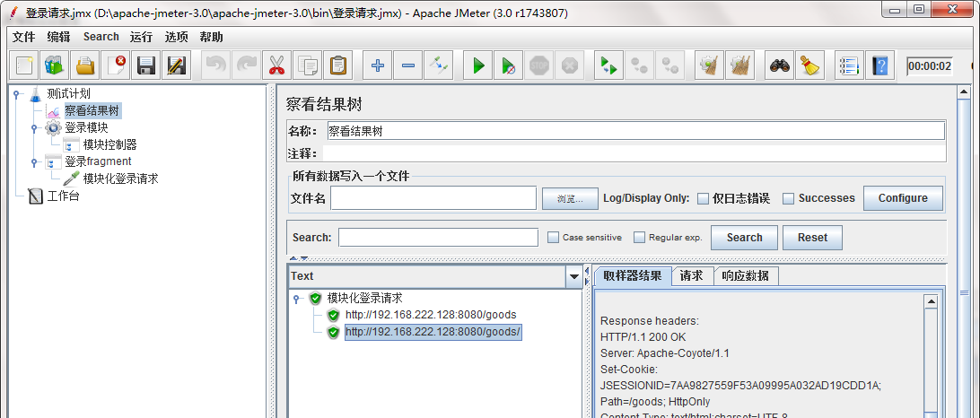Click the Undo arrow icon
Image resolution: width=980 pixels, height=418 pixels.
[216, 65]
